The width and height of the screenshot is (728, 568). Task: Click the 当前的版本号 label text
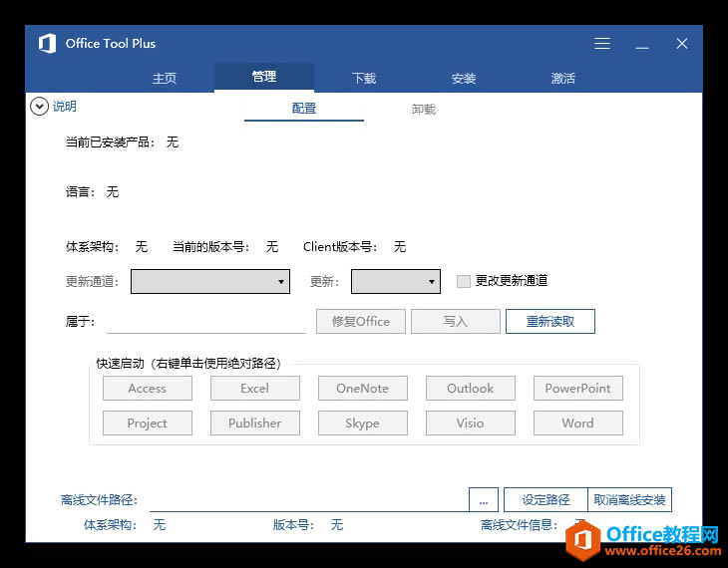click(210, 247)
